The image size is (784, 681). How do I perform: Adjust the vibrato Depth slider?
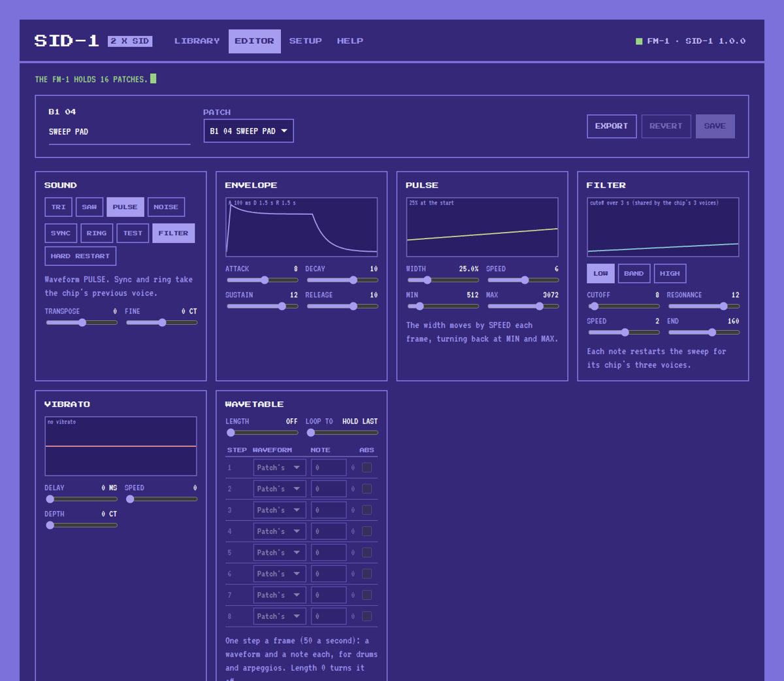[x=82, y=525]
